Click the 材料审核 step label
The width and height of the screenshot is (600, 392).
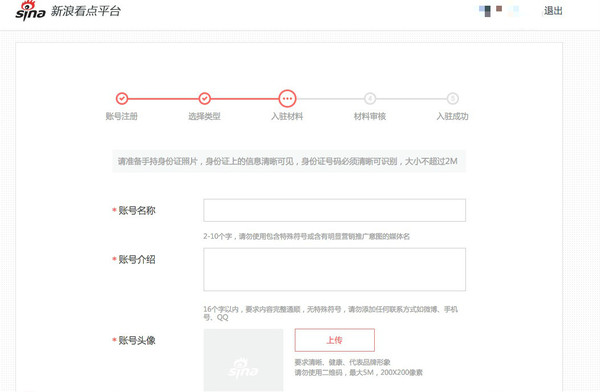[370, 116]
